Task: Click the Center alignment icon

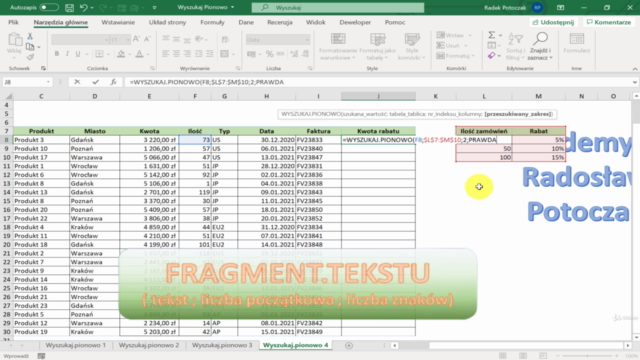Action: coord(176,54)
